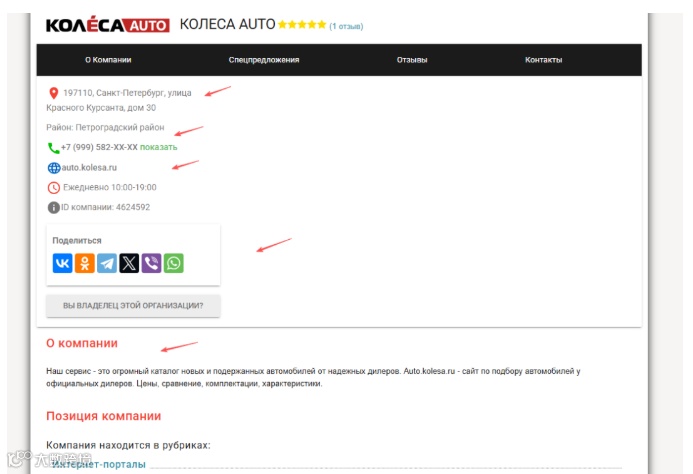Viewport: 693px width, 474px height.
Task: Click the КОЛЕСА AUTO page title
Action: [x=227, y=24]
